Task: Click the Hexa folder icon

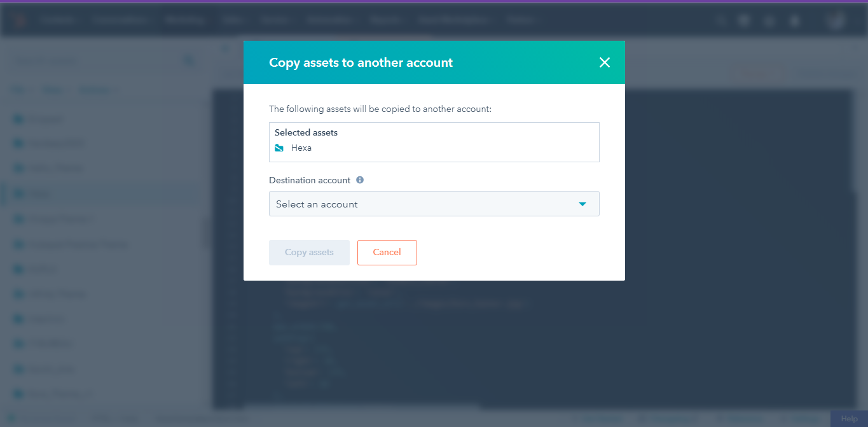Action: (279, 148)
